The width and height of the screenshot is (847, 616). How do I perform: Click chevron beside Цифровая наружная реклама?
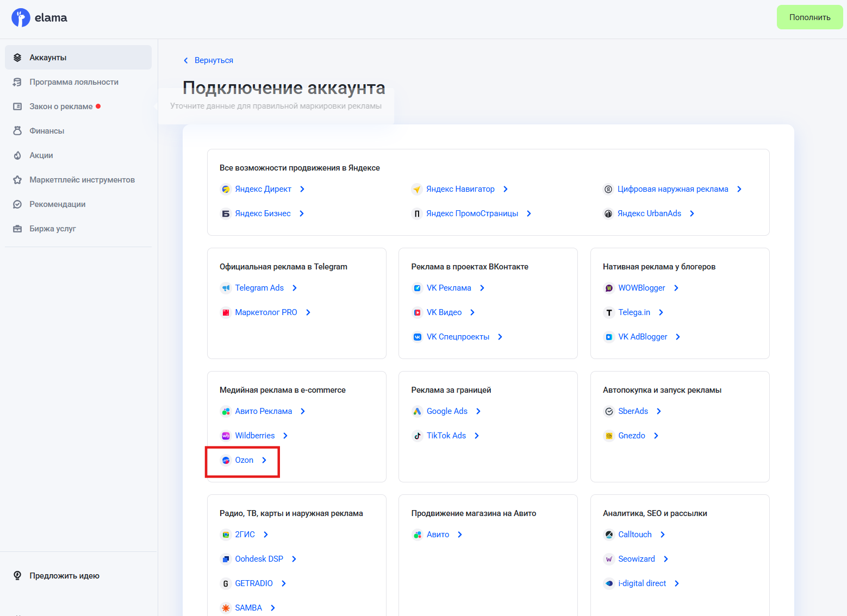[739, 189]
